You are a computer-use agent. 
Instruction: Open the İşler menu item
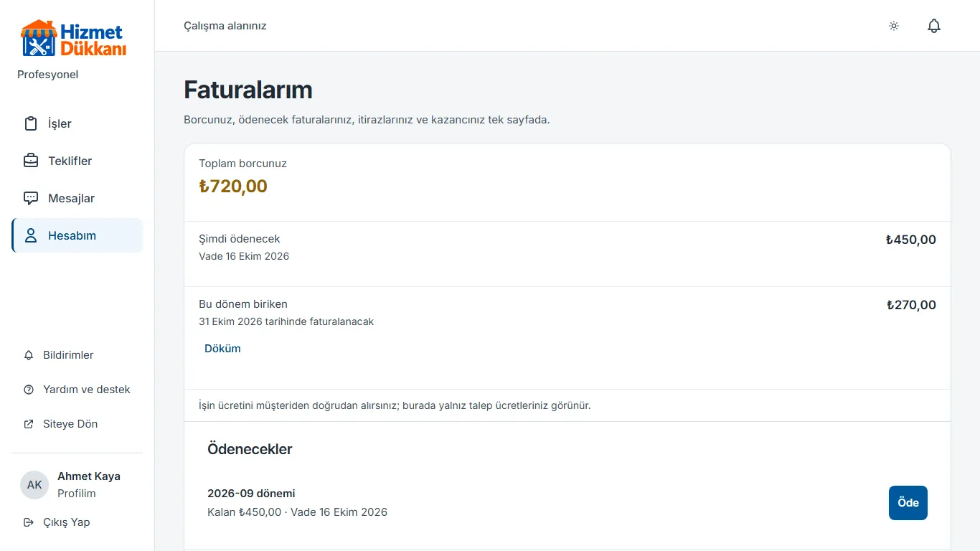coord(77,123)
